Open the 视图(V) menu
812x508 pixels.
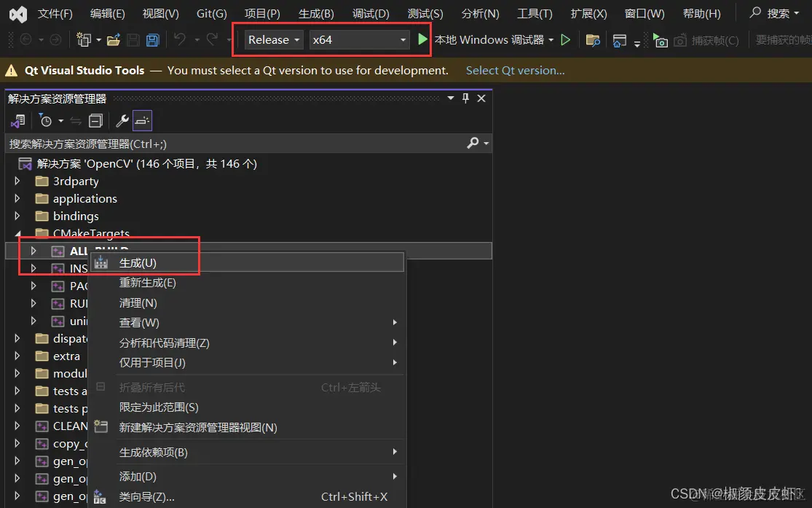pos(160,14)
